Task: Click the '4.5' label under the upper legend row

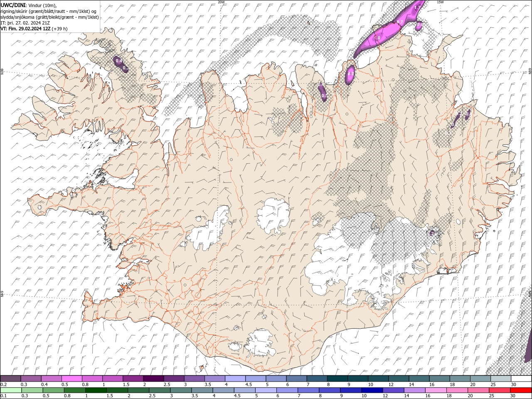Action: click(x=249, y=384)
